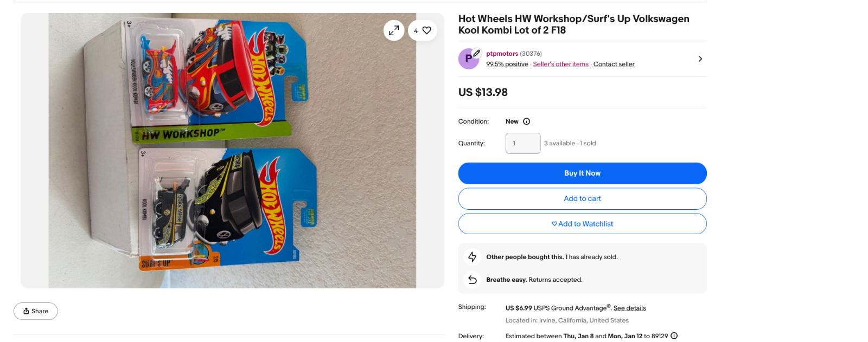Expand seller details with chevron arrow
The height and width of the screenshot is (342, 868).
(x=700, y=59)
